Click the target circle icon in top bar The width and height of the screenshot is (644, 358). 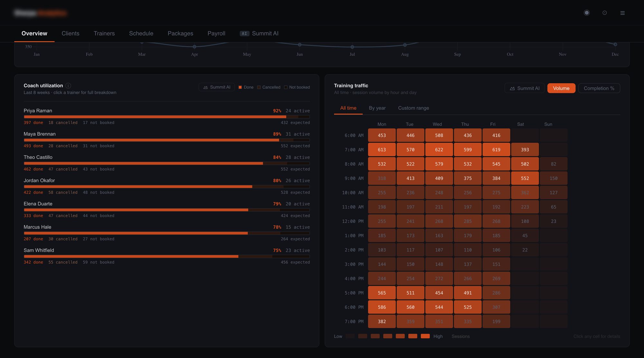point(604,13)
